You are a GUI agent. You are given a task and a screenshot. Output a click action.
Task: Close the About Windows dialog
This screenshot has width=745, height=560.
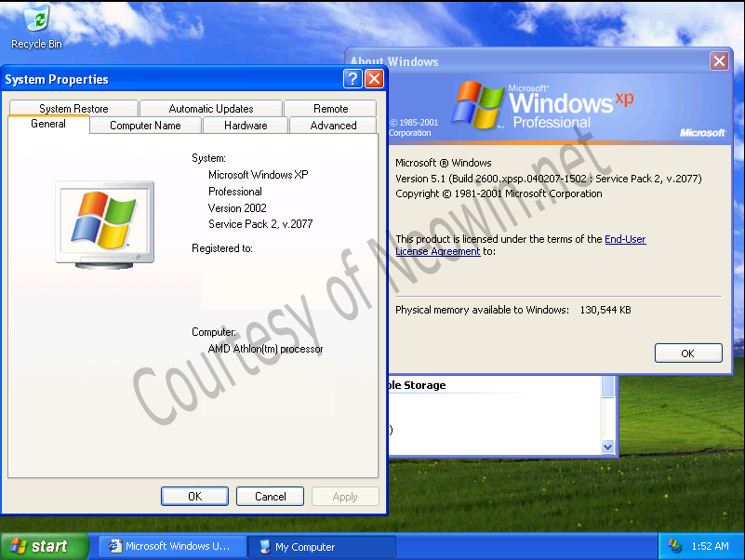pos(719,60)
